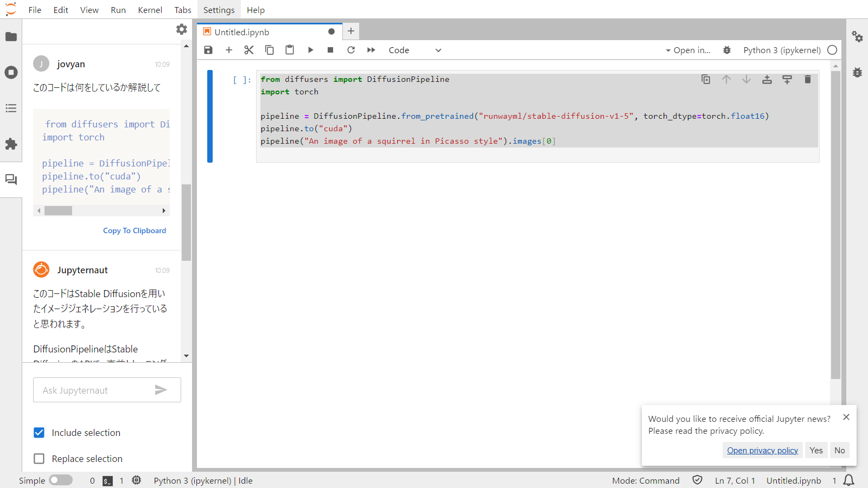Expand the Open in... dropdown
Screen dimensions: 868x488
688,50
